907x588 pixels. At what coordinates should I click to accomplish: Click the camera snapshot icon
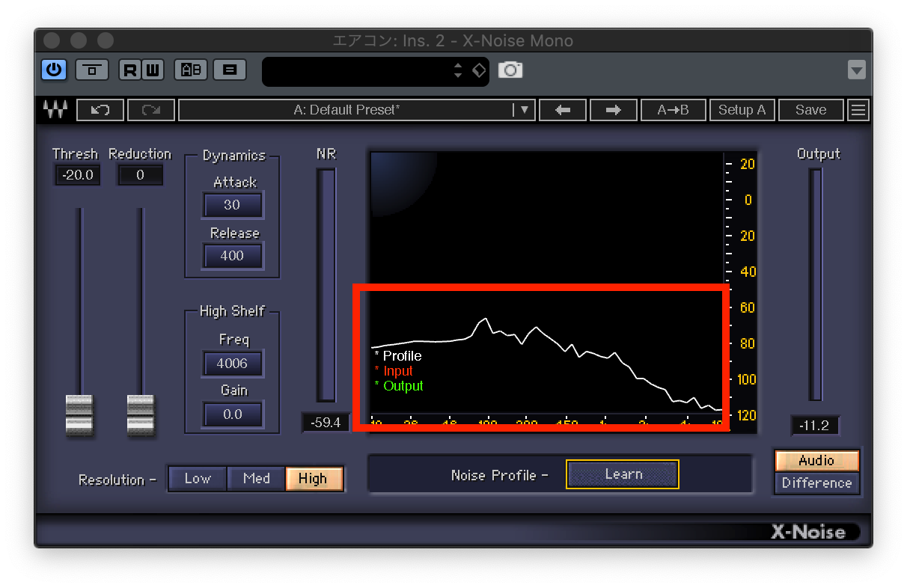click(511, 70)
